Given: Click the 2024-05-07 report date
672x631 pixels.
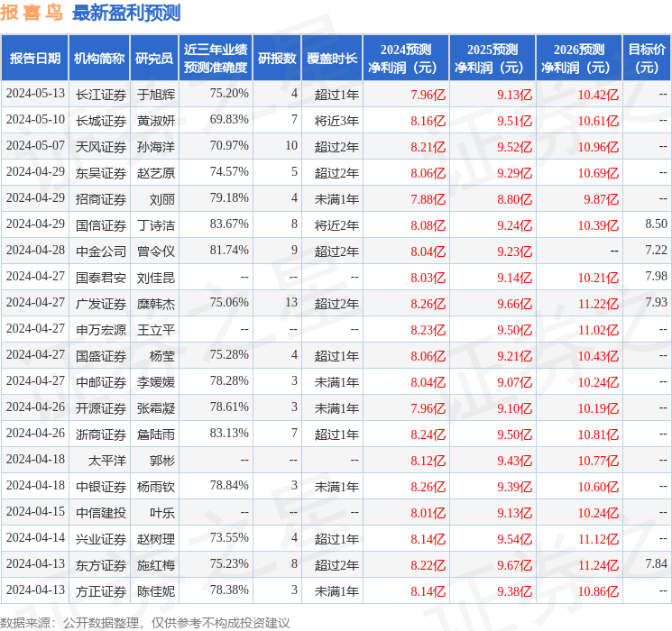Looking at the screenshot, I should 35,145.
